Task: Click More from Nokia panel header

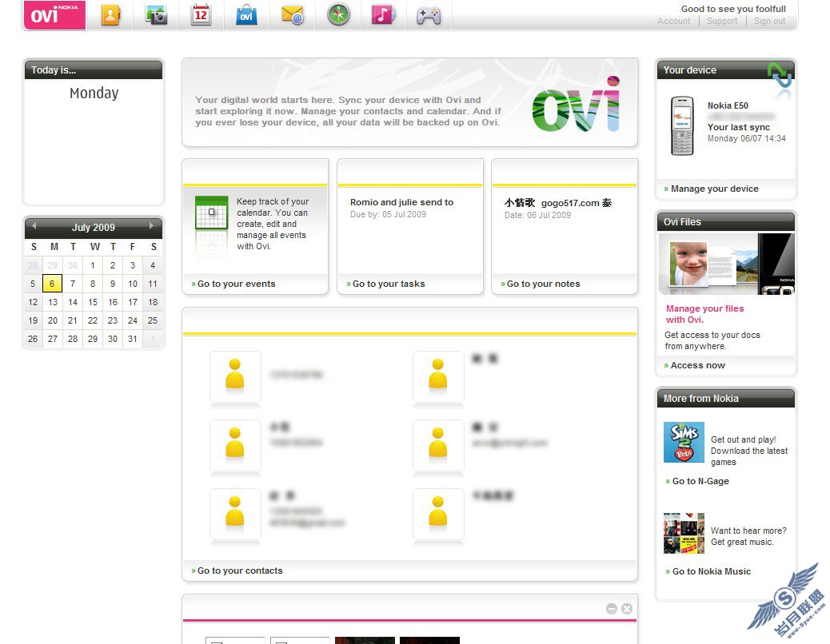Action: point(726,398)
